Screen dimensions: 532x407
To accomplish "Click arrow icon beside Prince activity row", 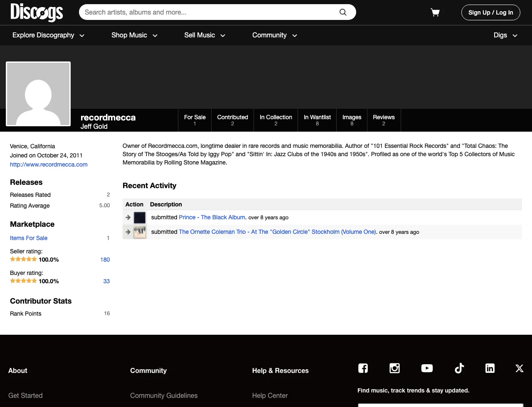I will [128, 217].
